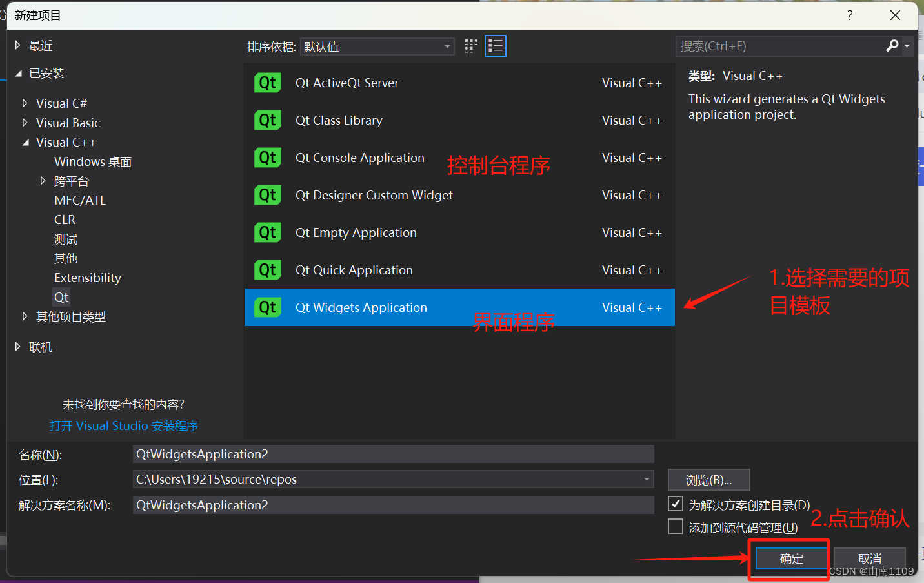Screen dimensions: 924x583
Task: Select Qt Designer Custom Widget template name
Action: pos(374,195)
